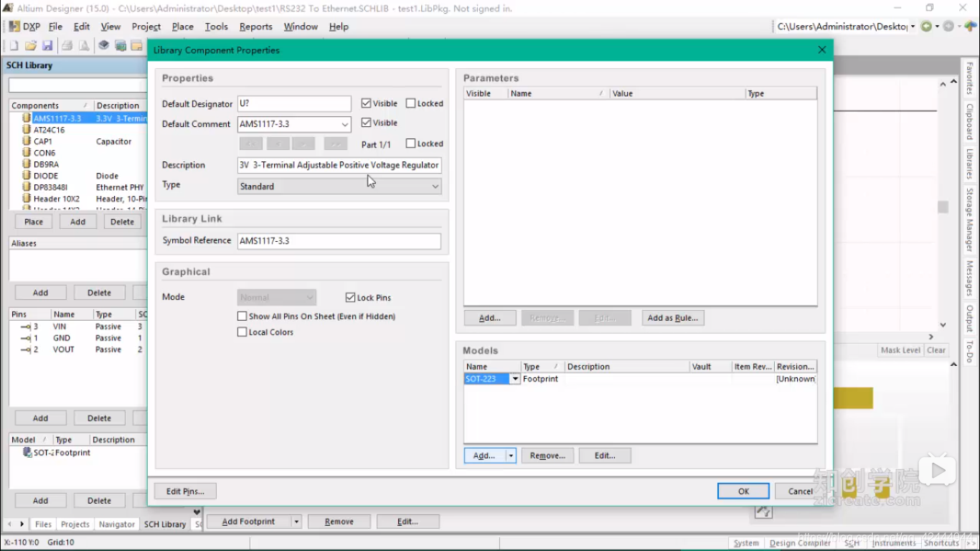Click Models Remove... button
This screenshot has height=551, width=980.
[x=547, y=456]
